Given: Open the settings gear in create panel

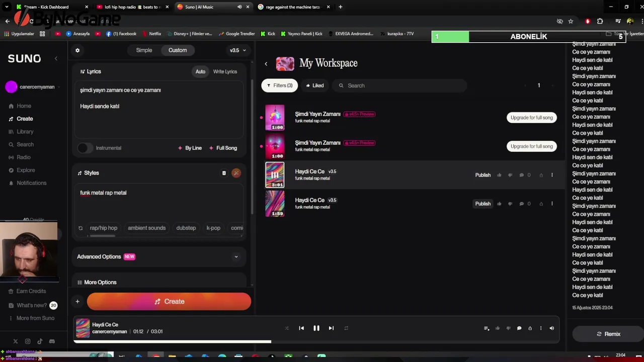Looking at the screenshot, I should click(x=77, y=50).
